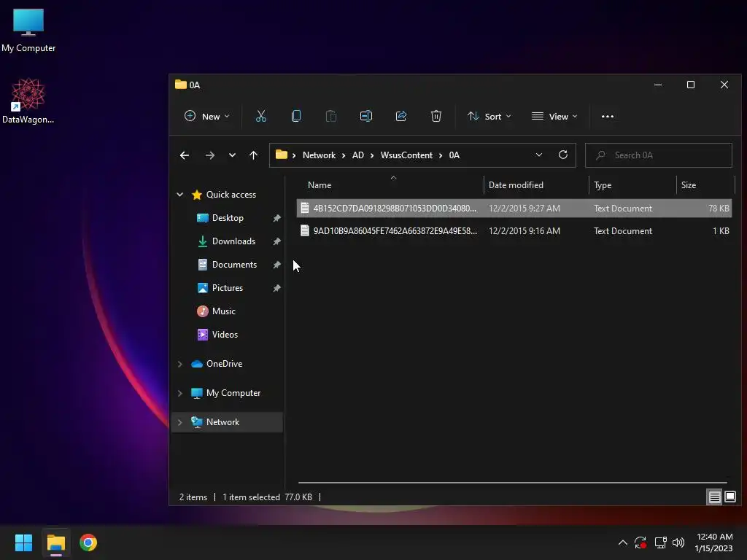Viewport: 747px width, 560px height.
Task: Click the Cut scissors icon
Action: (x=261, y=116)
